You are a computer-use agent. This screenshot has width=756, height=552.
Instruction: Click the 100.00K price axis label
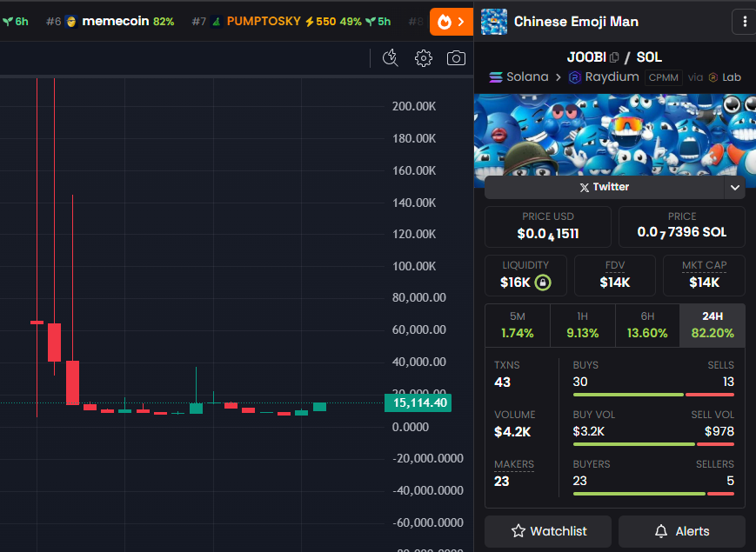click(x=414, y=266)
